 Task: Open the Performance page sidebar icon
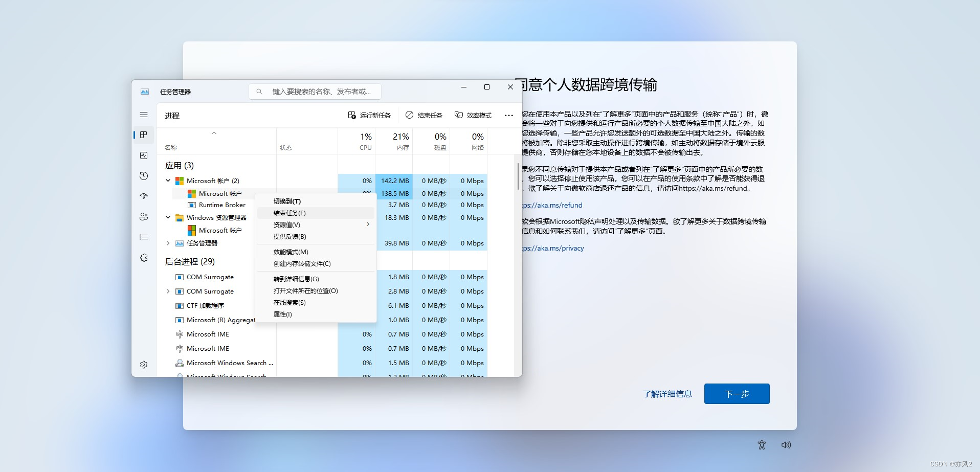pos(144,155)
